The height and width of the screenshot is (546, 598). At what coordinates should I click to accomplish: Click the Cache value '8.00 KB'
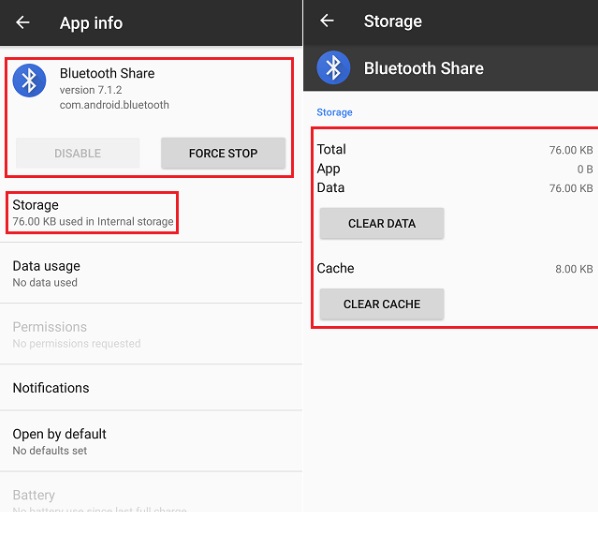pyautogui.click(x=574, y=269)
